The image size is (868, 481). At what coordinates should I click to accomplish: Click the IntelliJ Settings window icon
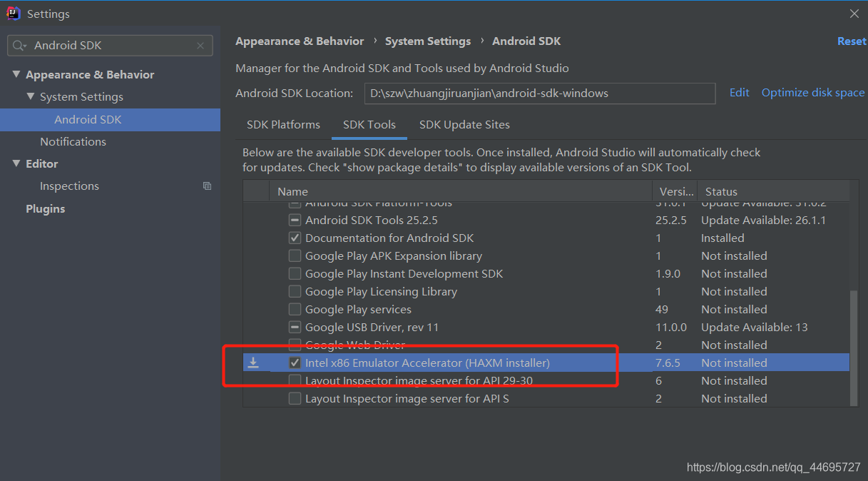[14, 14]
